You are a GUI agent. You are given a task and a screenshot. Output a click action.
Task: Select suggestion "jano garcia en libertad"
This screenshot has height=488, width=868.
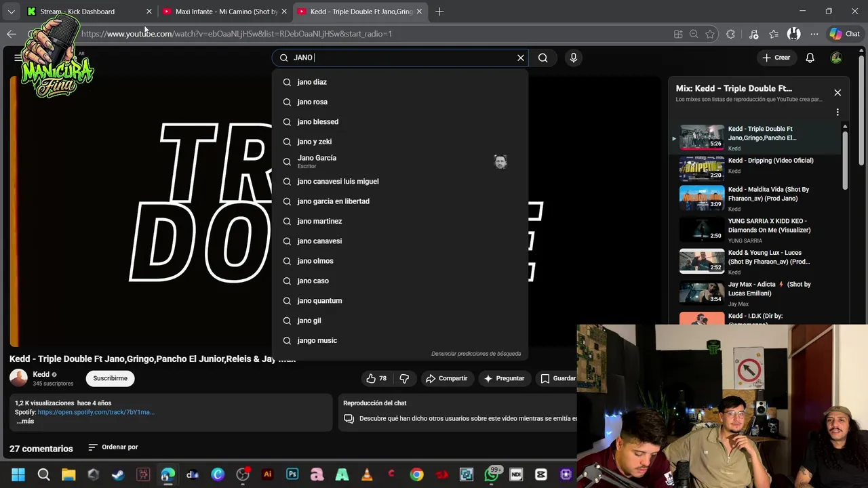click(x=400, y=201)
